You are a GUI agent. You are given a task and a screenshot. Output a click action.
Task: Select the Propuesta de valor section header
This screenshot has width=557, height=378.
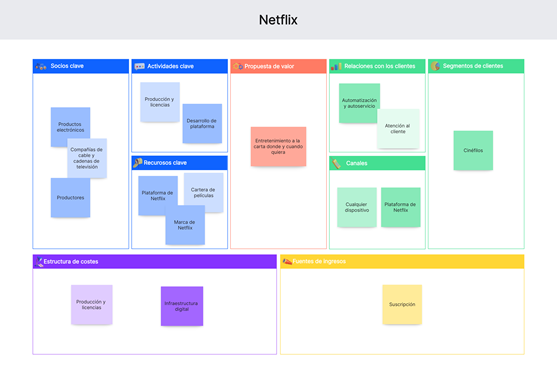tap(278, 66)
